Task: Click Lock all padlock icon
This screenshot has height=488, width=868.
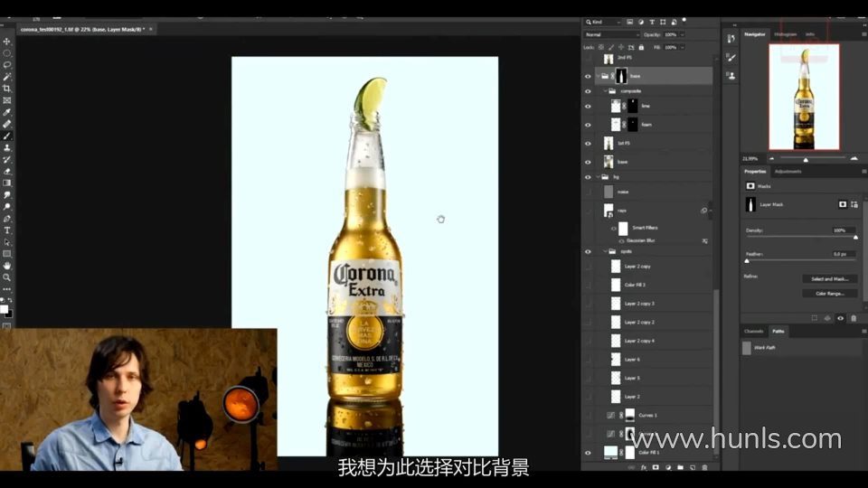Action: click(641, 48)
